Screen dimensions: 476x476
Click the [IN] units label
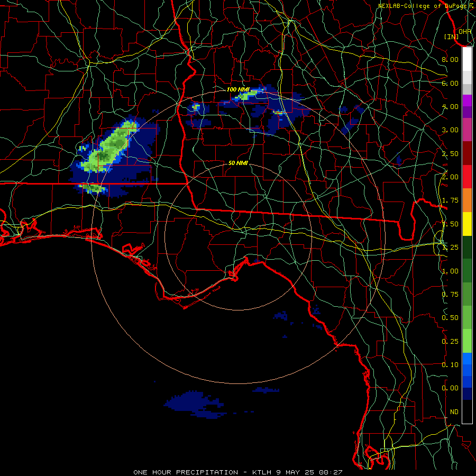[452, 36]
